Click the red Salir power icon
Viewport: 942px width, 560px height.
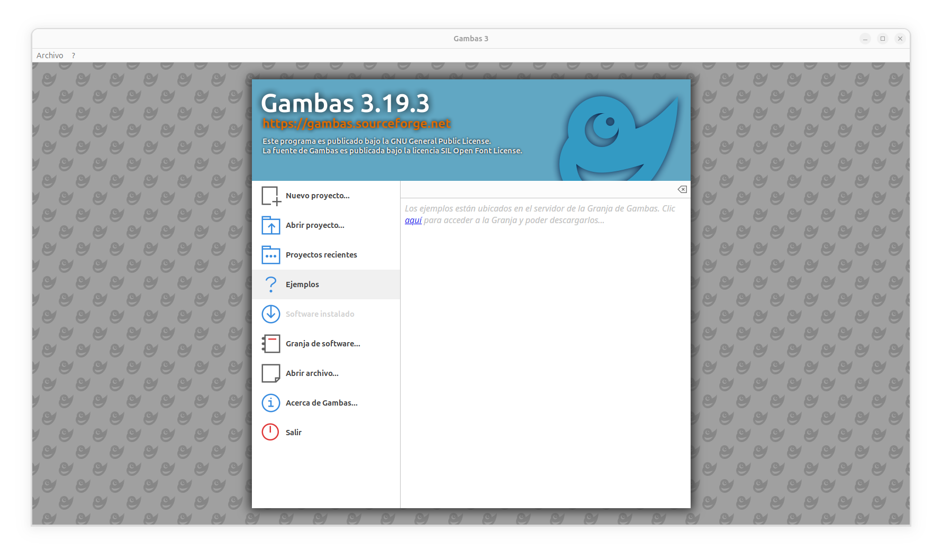tap(270, 432)
